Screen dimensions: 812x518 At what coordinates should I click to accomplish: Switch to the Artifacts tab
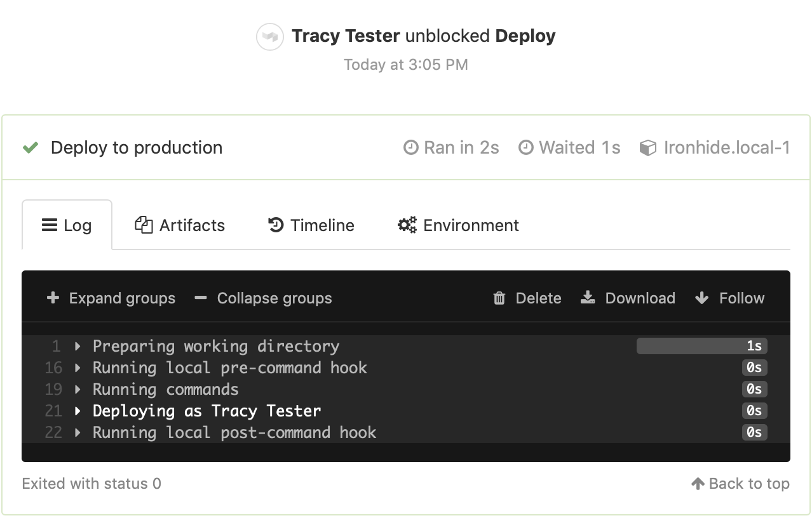[x=180, y=225]
